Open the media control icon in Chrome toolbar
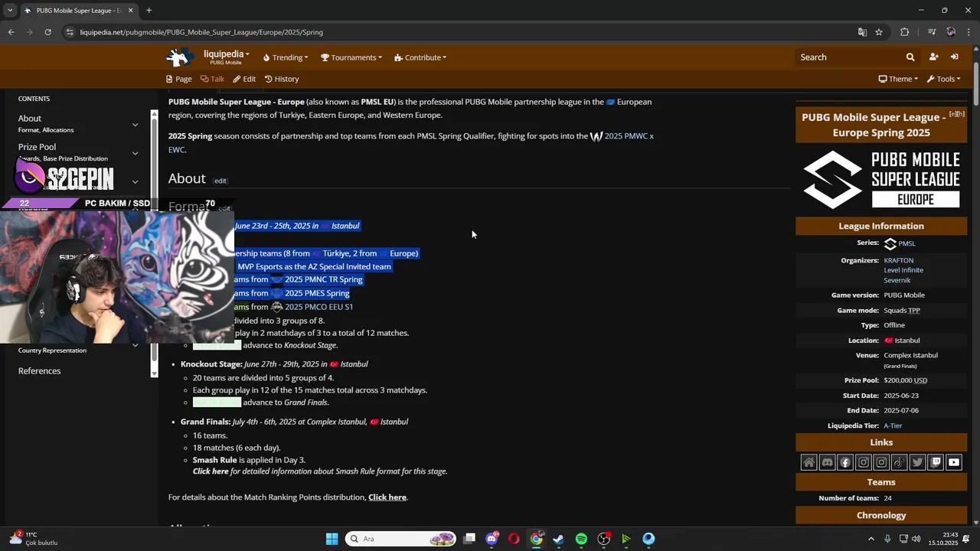This screenshot has height=551, width=980. click(932, 32)
